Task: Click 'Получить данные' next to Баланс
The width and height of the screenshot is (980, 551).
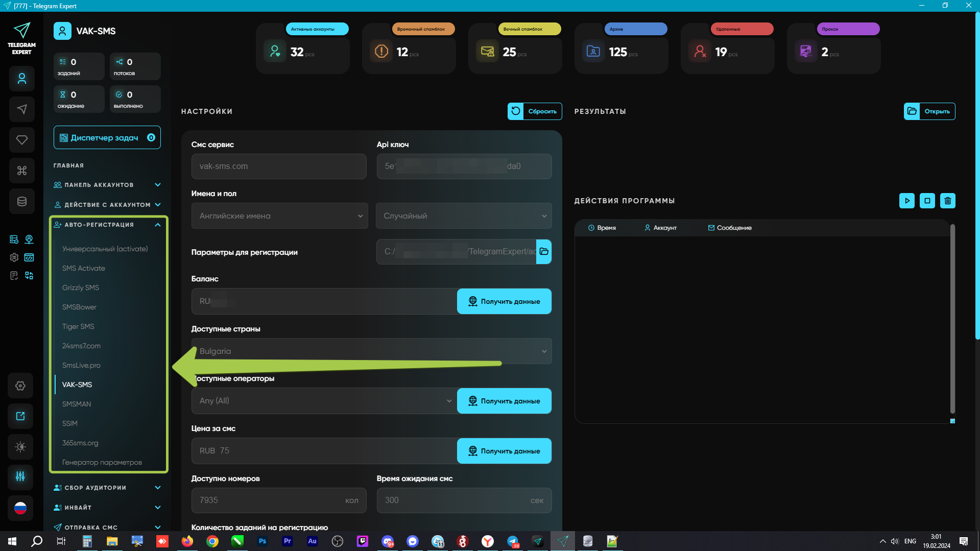Action: (x=504, y=301)
